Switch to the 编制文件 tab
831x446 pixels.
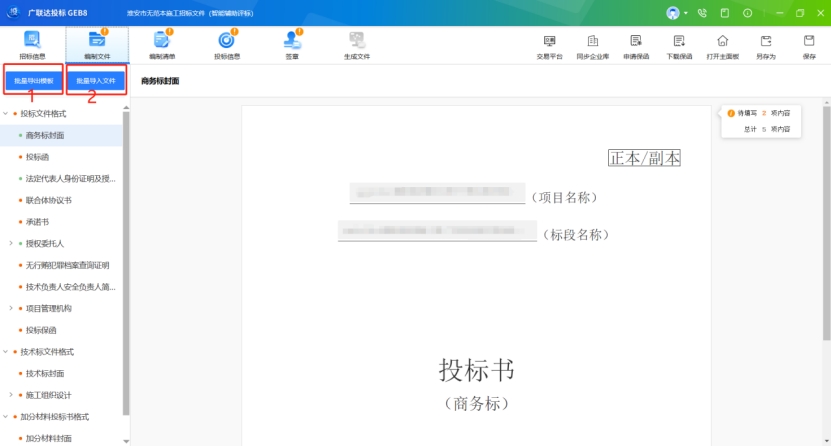(97, 45)
